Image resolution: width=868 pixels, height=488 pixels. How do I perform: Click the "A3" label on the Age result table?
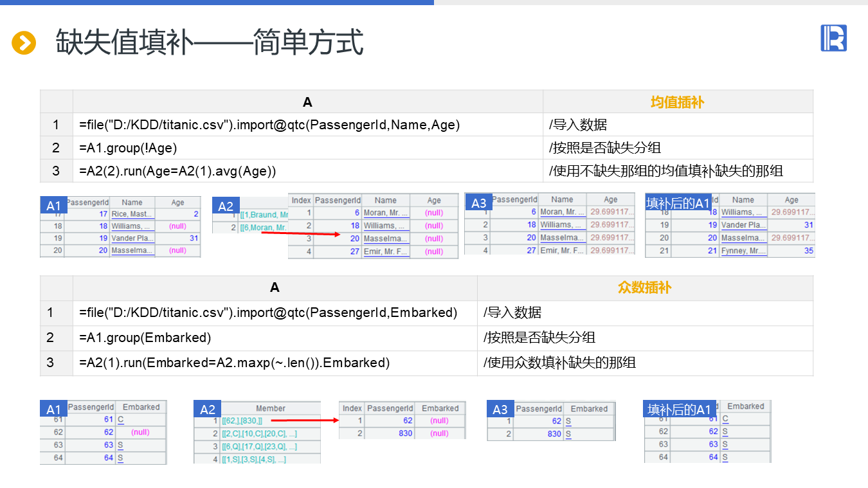coord(479,203)
